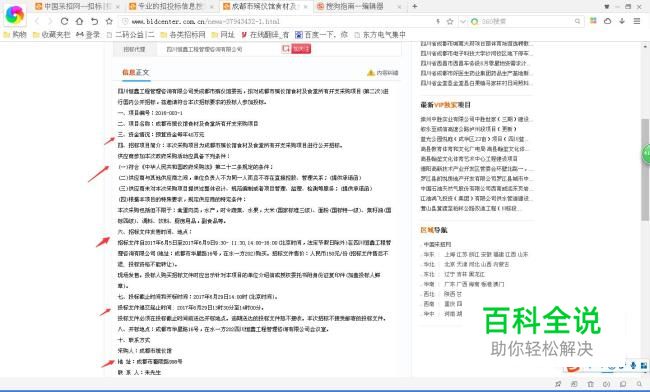Click the cloud sync icon in toolbar
Screen dimensions: 650x392
pos(607,21)
